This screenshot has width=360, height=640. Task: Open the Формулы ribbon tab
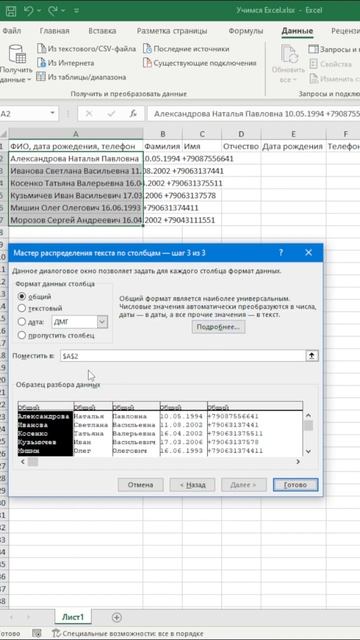pyautogui.click(x=245, y=31)
